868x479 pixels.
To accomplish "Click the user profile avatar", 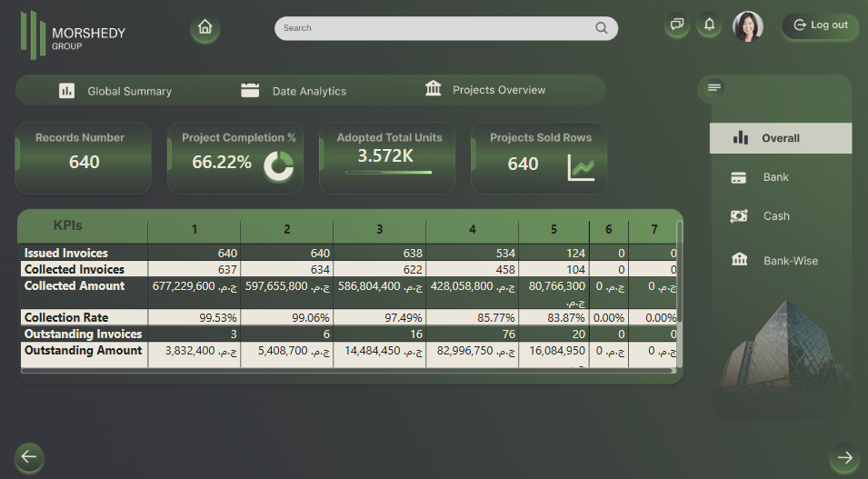I will (x=747, y=26).
